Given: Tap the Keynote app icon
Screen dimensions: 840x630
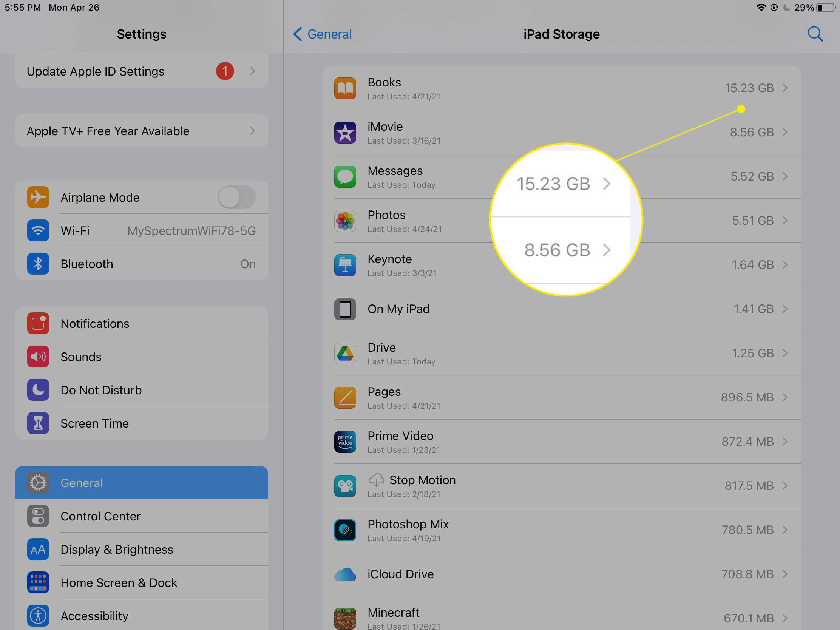Looking at the screenshot, I should tap(345, 265).
